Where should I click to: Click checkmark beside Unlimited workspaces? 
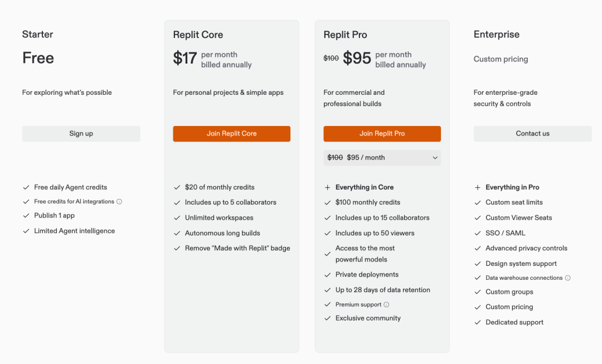177,218
